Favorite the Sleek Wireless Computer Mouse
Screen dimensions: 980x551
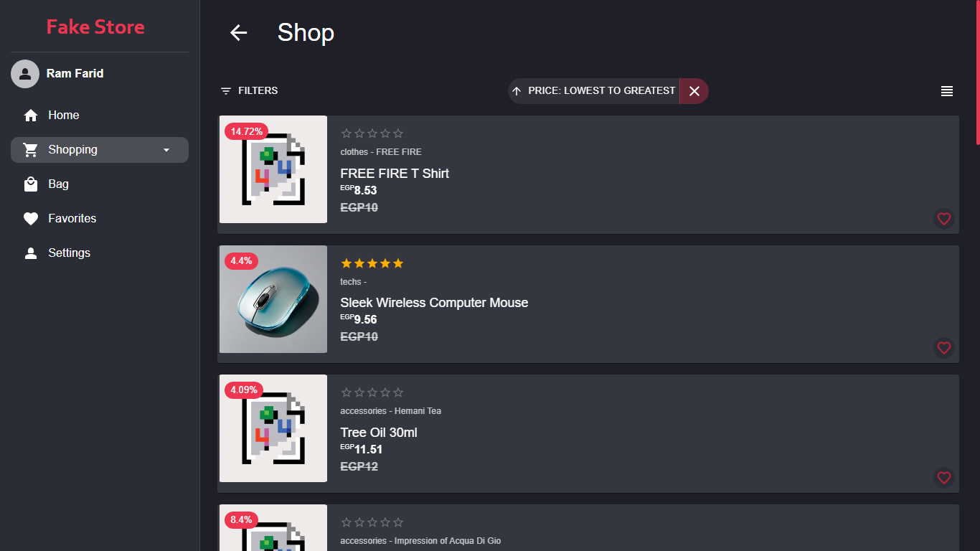point(943,348)
